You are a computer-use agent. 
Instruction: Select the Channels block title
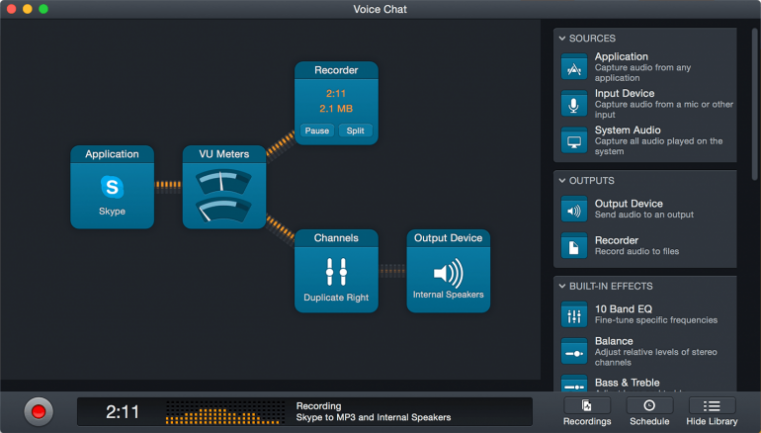pyautogui.click(x=336, y=238)
